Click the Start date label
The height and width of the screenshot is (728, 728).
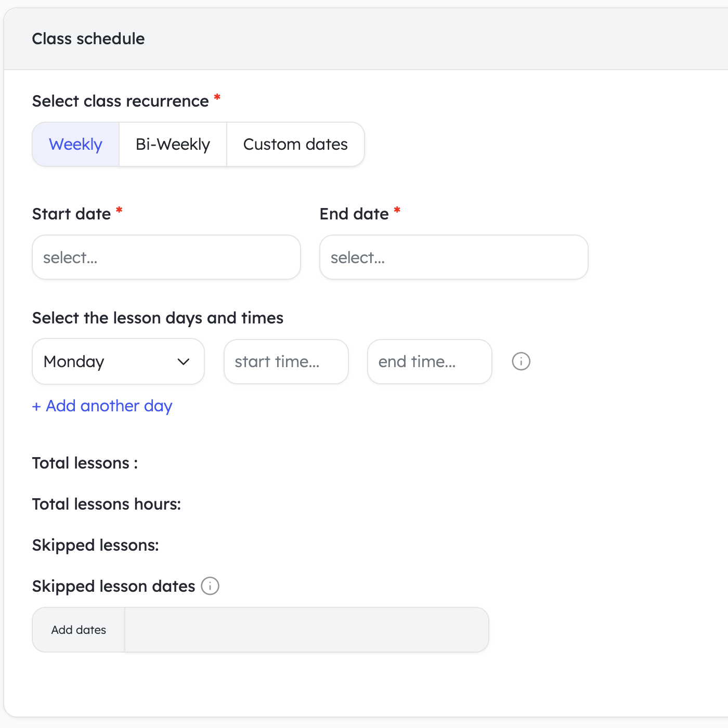(72, 214)
